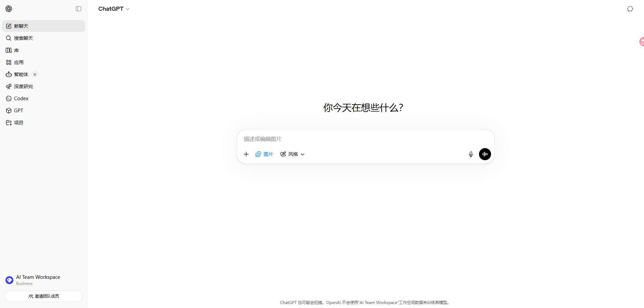
Task: Click the microphone dictation icon
Action: [x=471, y=154]
